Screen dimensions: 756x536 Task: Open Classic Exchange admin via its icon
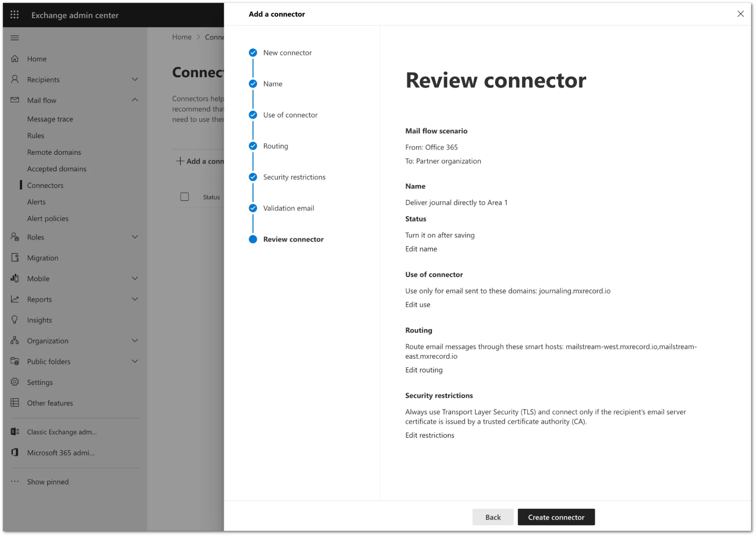click(x=15, y=432)
